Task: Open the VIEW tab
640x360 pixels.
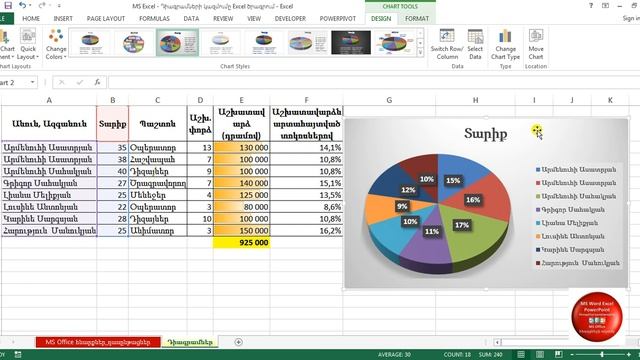Action: coord(254,19)
